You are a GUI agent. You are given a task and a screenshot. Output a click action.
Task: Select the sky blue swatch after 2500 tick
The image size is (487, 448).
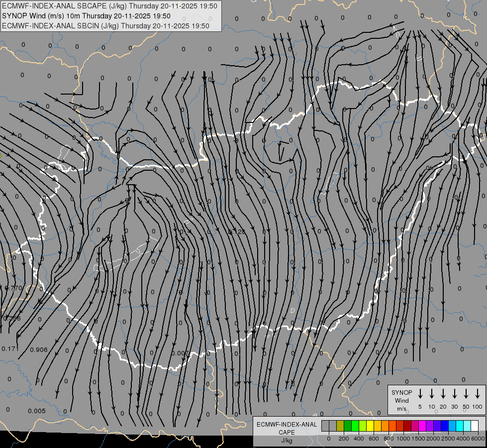[452, 426]
